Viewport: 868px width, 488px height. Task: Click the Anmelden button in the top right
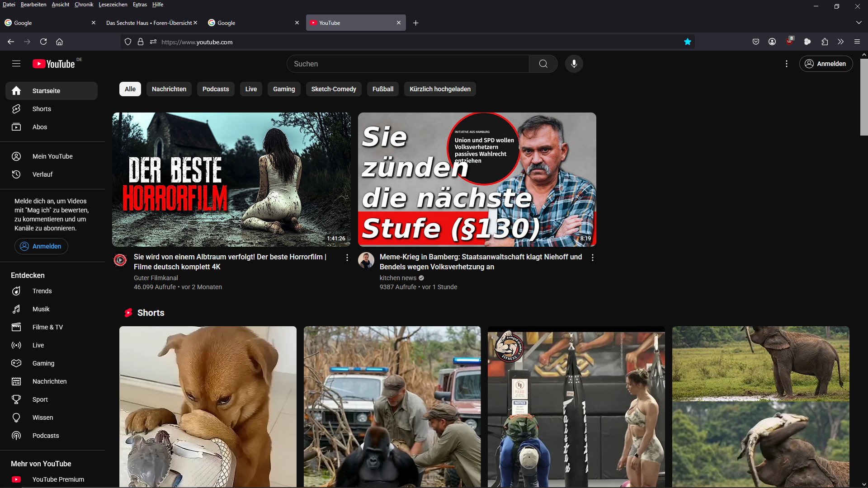click(x=826, y=64)
